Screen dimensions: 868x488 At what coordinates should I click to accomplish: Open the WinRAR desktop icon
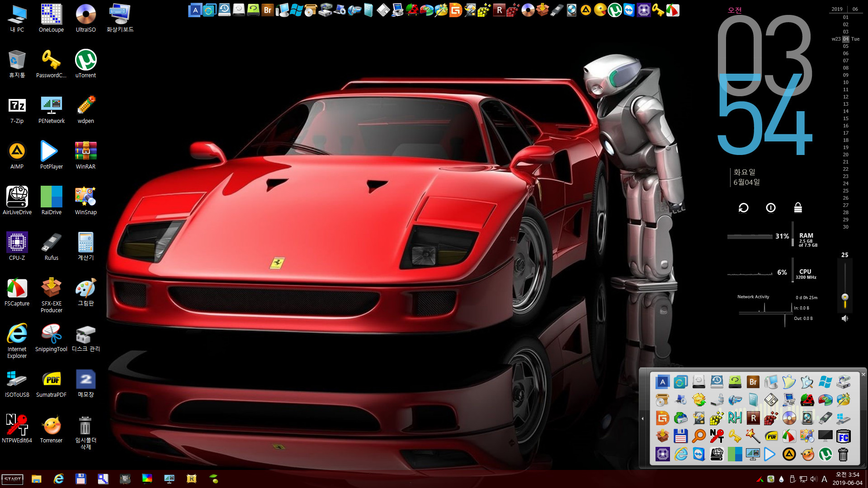pyautogui.click(x=85, y=155)
